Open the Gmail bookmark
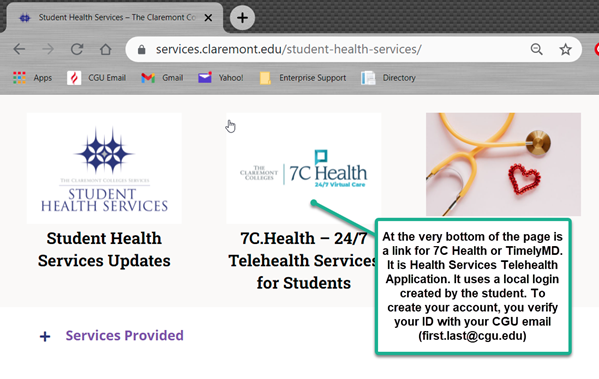This screenshot has height=379, width=599. [162, 78]
